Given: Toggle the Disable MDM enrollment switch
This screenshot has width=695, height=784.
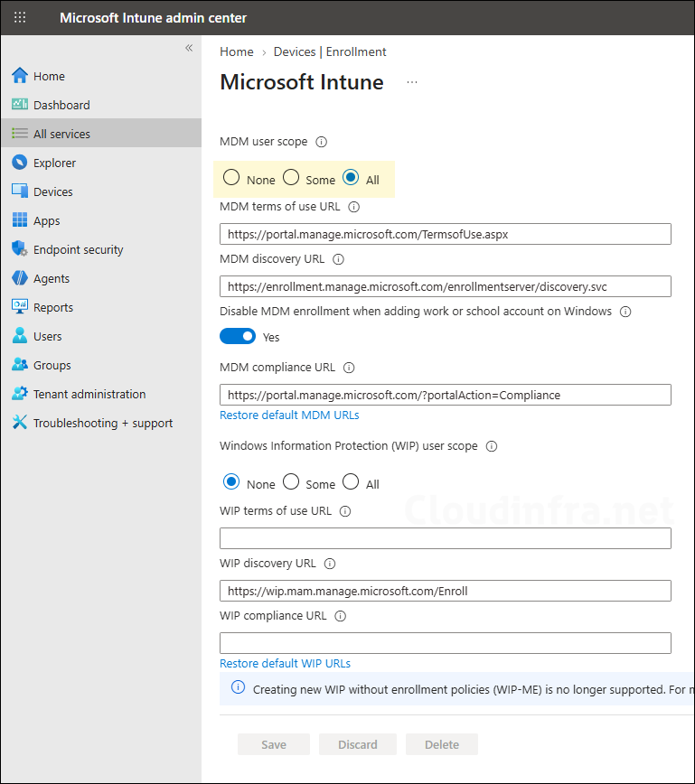Looking at the screenshot, I should [x=238, y=337].
